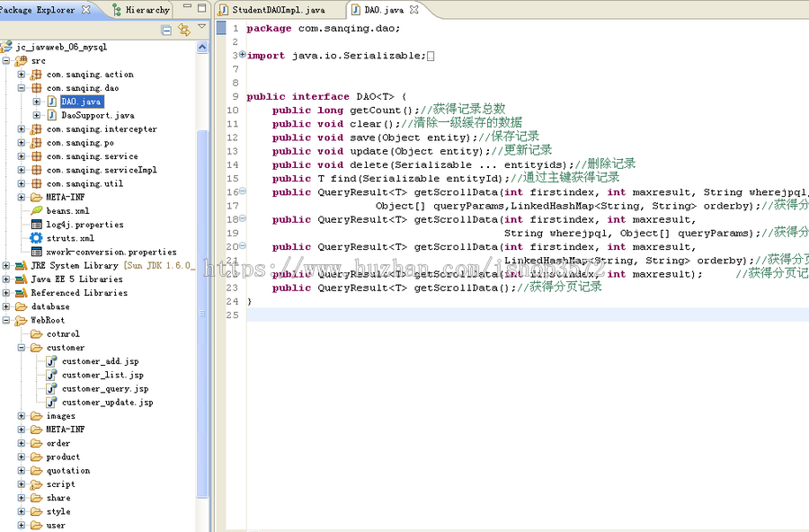Select the database folder
Image resolution: width=809 pixels, height=532 pixels.
pos(52,306)
